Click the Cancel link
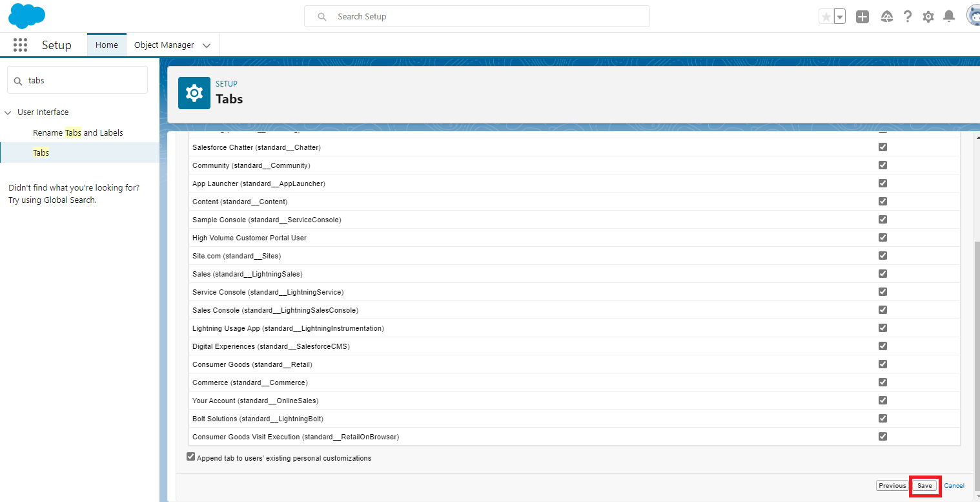 954,486
